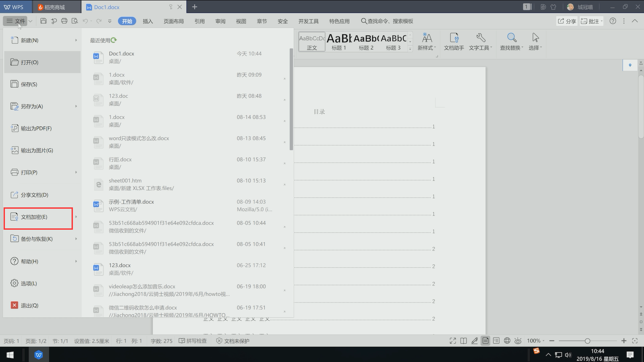This screenshot has width=644, height=362.
Task: Choose 输出为图片(G) menu item
Action: point(42,151)
